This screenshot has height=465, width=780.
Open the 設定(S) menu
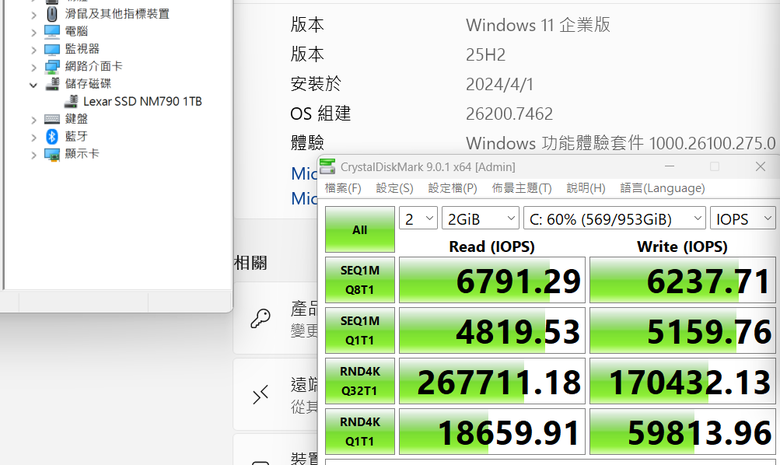(394, 188)
